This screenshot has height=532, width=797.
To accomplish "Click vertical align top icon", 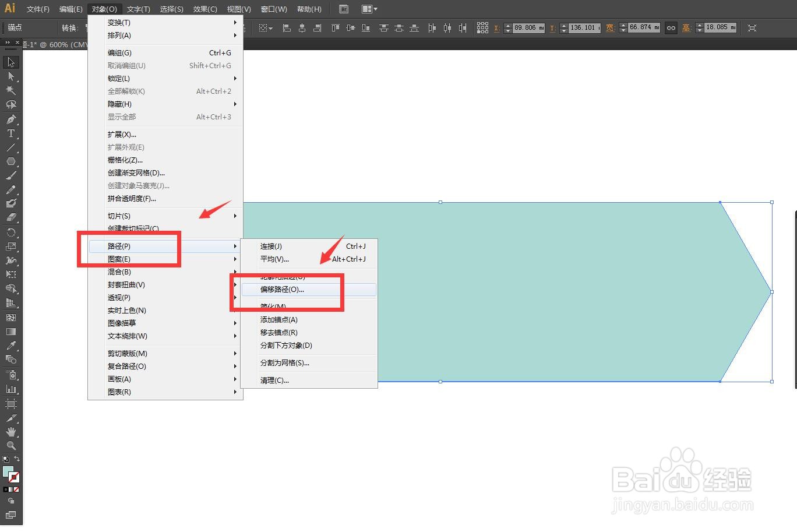I will click(335, 27).
